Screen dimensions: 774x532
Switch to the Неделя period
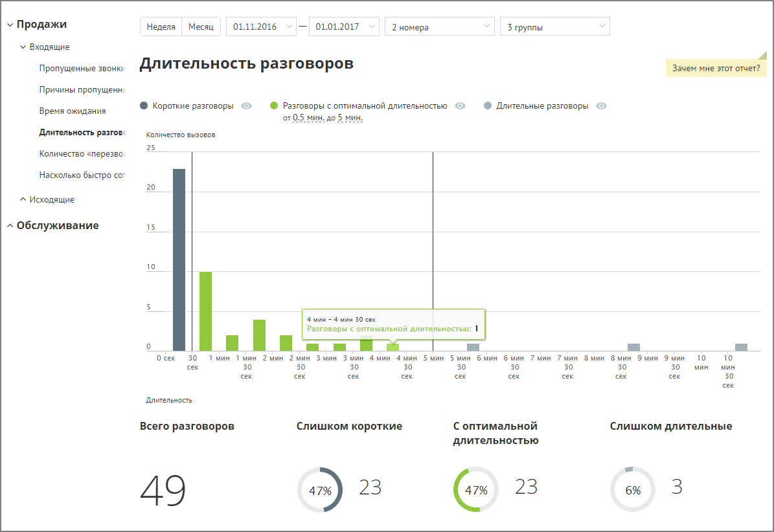pos(161,27)
